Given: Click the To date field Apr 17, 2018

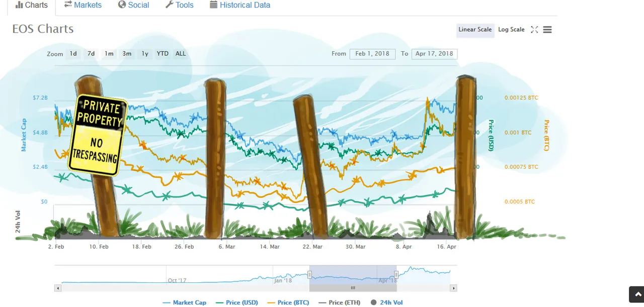Looking at the screenshot, I should [434, 54].
